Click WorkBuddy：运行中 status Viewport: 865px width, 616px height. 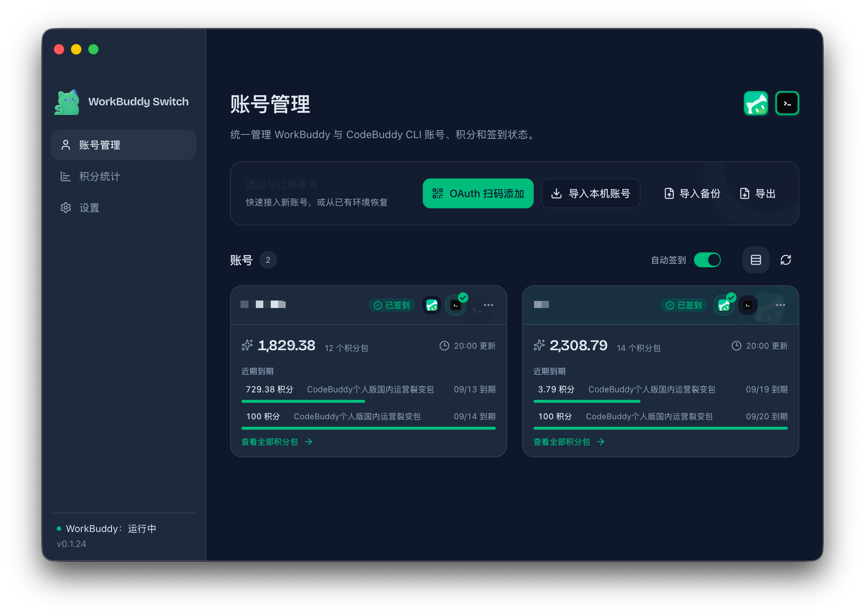[106, 528]
